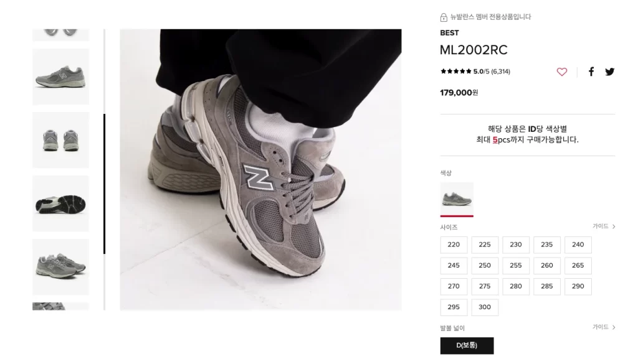Screen dimensions: 638x364
Task: Click the members-only lock icon
Action: coord(444,17)
